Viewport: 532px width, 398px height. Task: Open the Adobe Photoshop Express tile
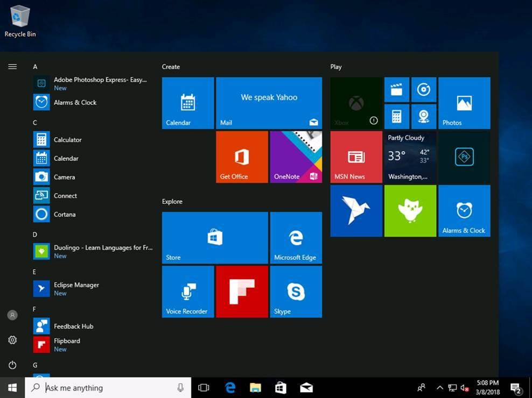point(464,157)
